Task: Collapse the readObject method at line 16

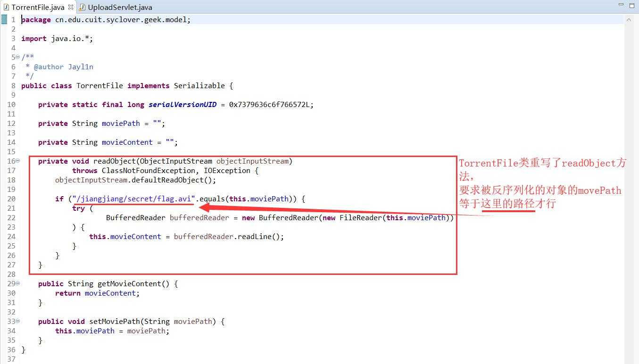Action: (18, 161)
